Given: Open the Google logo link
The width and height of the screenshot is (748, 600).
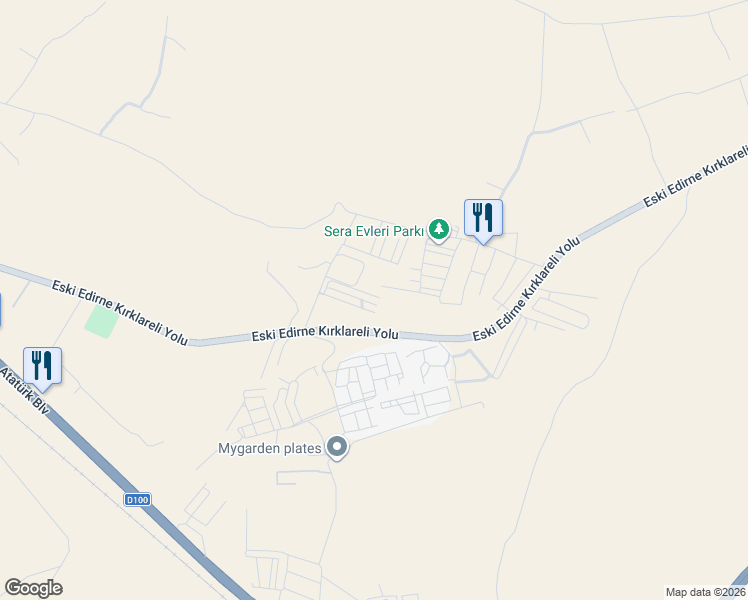Looking at the screenshot, I should tap(33, 588).
